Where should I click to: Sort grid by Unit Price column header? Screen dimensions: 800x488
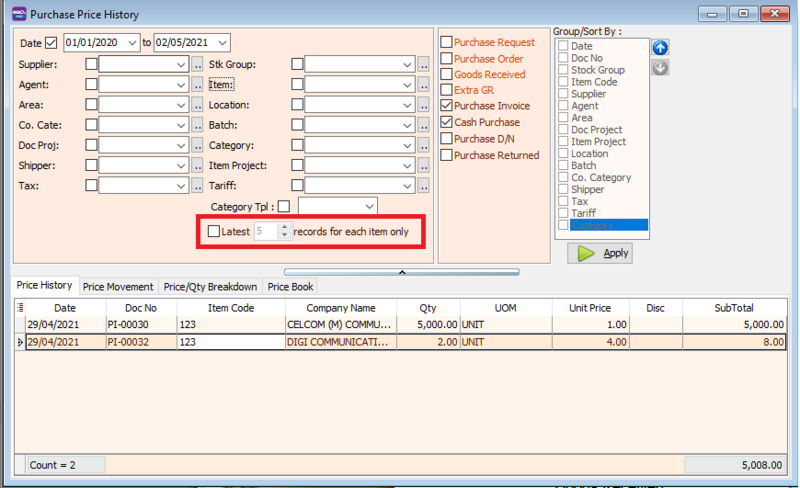coord(590,308)
